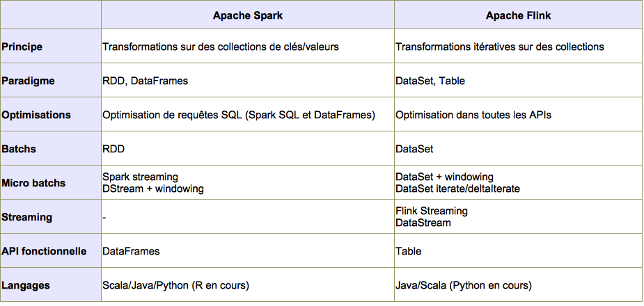Click the Apache Spark column header

click(x=247, y=14)
